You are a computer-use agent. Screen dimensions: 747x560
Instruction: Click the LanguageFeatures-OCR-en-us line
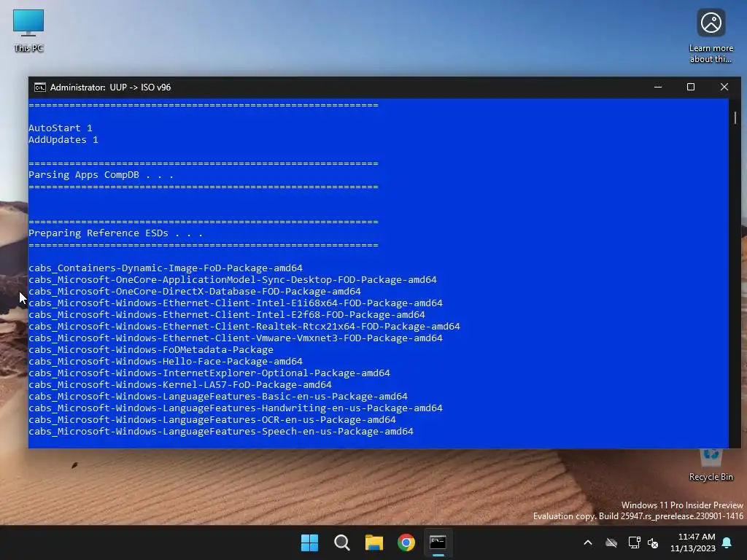coord(212,420)
